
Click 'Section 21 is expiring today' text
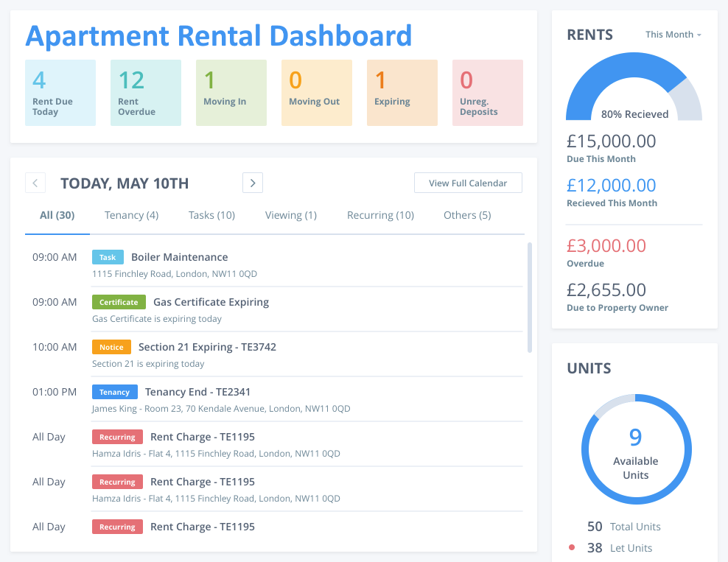pyautogui.click(x=148, y=364)
